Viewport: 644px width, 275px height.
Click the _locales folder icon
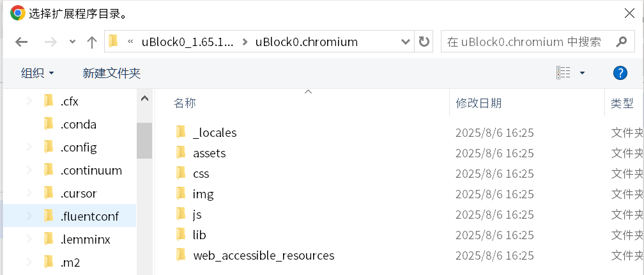click(x=180, y=132)
